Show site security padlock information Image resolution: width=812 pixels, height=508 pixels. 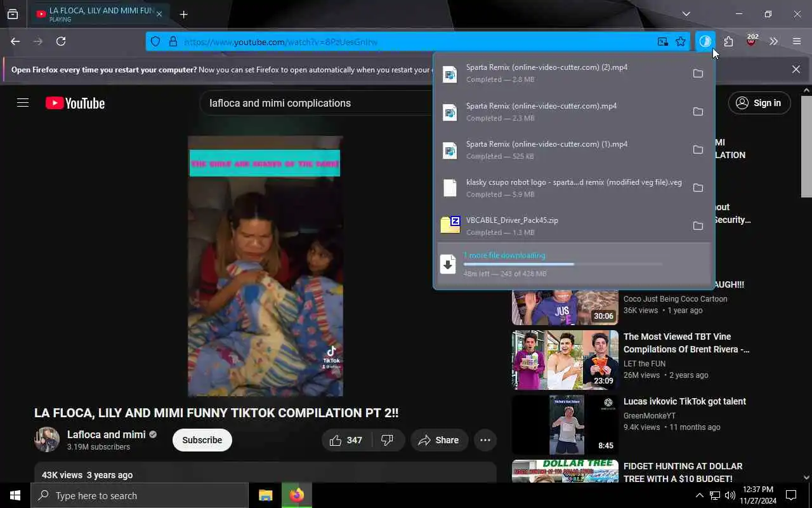(173, 42)
